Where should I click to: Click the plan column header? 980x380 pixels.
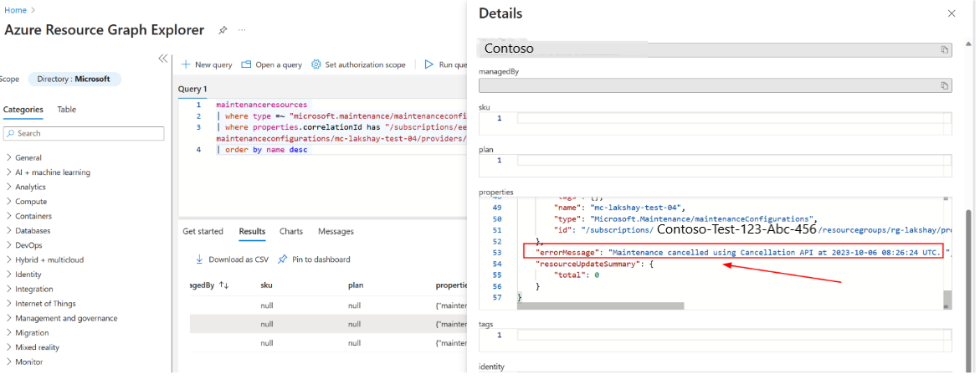coord(356,285)
